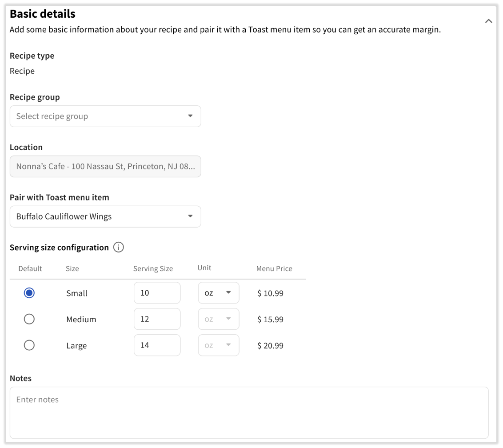Image resolution: width=503 pixels, height=448 pixels.
Task: Click the Medium row unit dropdown
Action: point(218,319)
